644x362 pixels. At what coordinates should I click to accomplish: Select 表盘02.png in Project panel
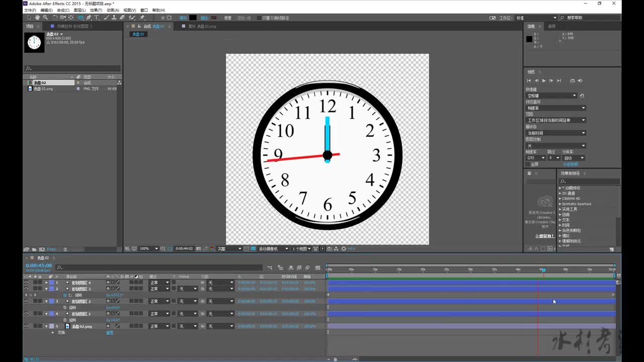coord(43,88)
